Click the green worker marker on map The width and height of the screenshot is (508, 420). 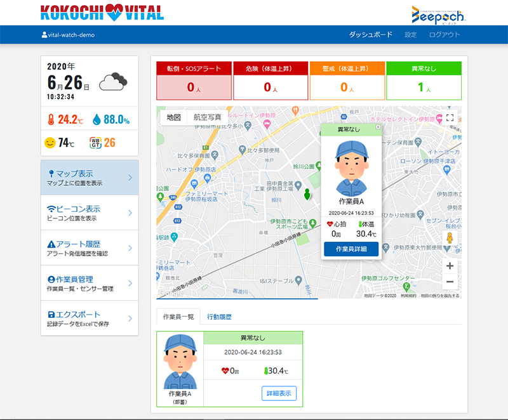click(307, 195)
